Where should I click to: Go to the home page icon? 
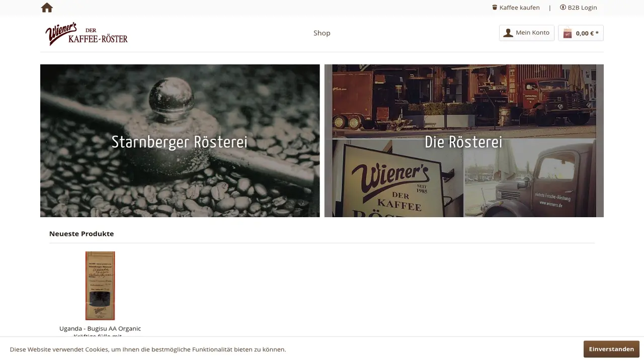(x=47, y=8)
